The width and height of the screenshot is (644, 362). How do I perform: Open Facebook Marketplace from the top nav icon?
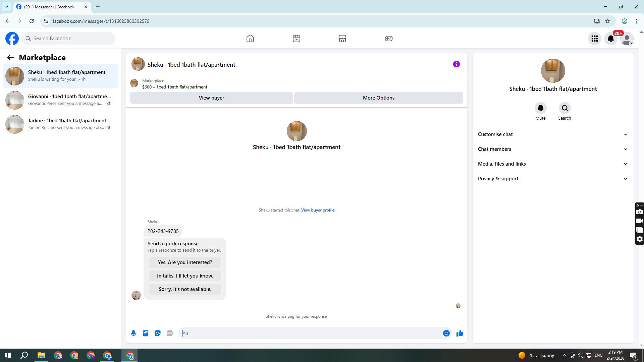[x=342, y=39]
